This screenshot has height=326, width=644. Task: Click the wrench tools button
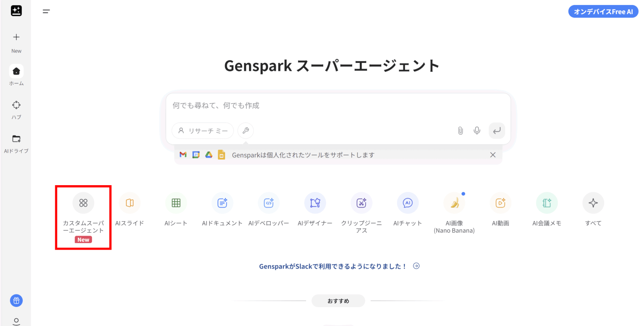pyautogui.click(x=246, y=130)
